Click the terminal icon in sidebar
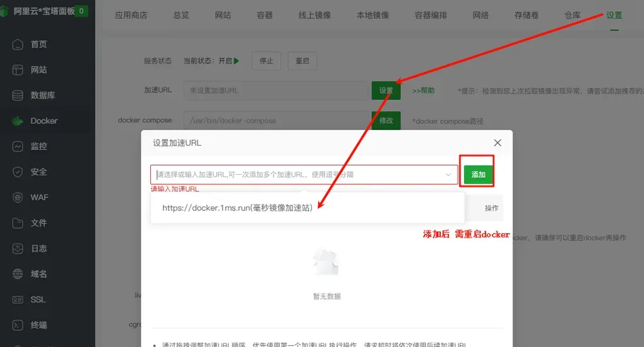 pos(18,325)
